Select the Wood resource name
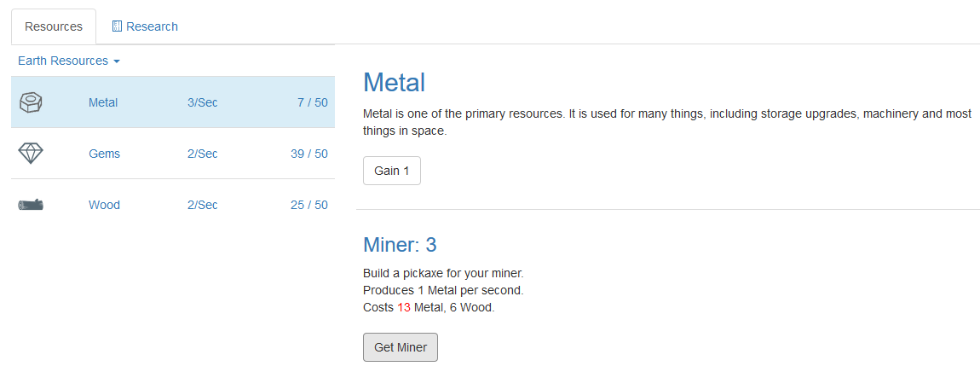 tap(104, 206)
